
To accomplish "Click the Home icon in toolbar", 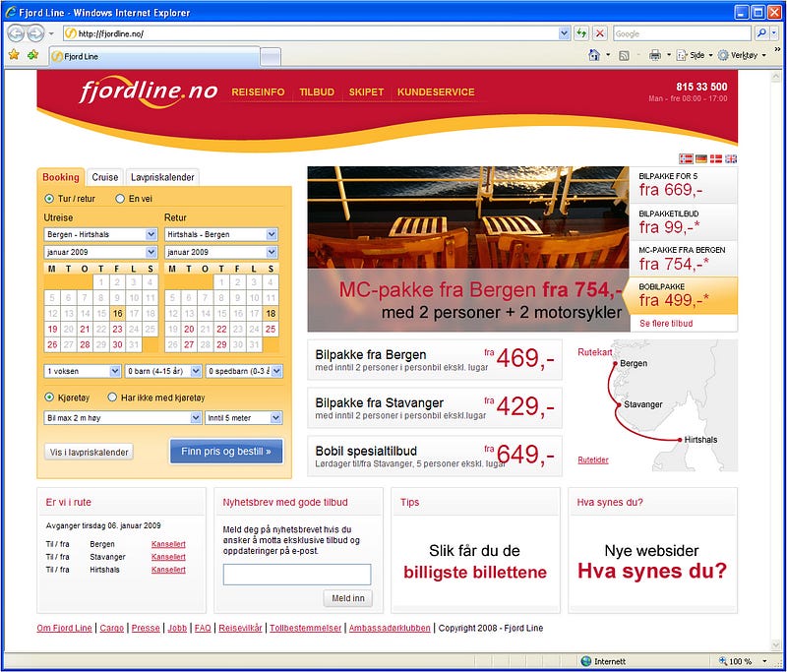I will 594,55.
